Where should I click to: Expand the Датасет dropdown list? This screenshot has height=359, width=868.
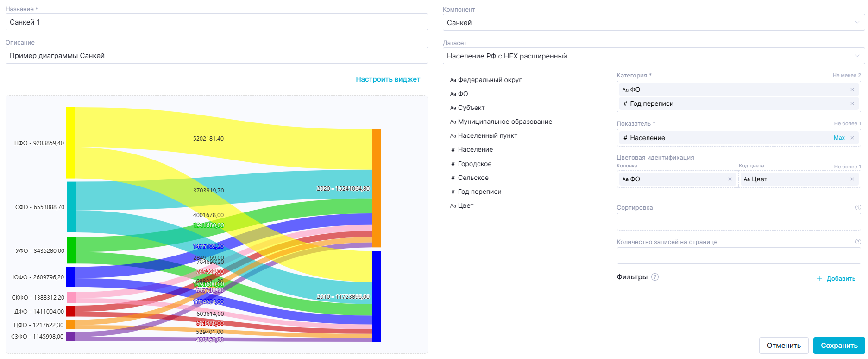(653, 56)
